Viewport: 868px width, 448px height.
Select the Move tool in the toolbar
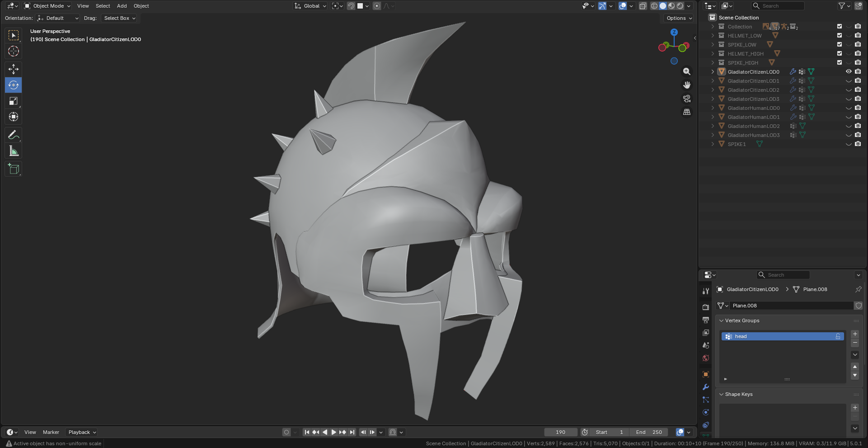click(x=14, y=69)
